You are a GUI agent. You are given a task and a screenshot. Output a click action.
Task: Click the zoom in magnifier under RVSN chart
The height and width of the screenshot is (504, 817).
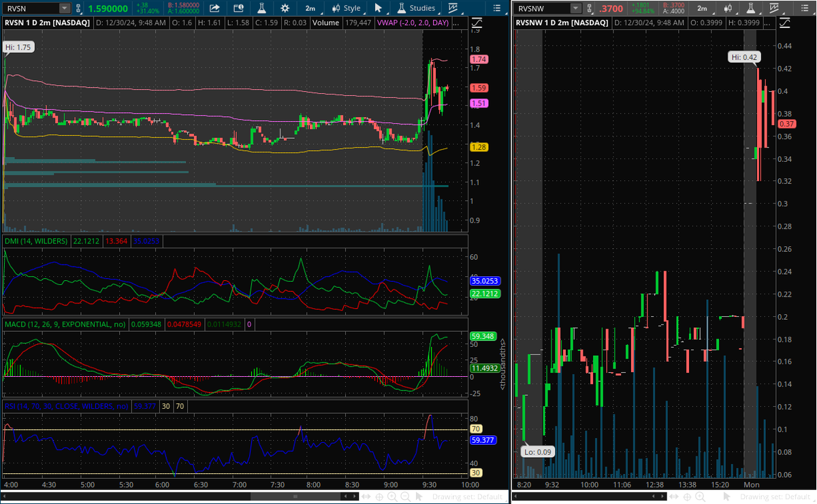pyautogui.click(x=392, y=497)
